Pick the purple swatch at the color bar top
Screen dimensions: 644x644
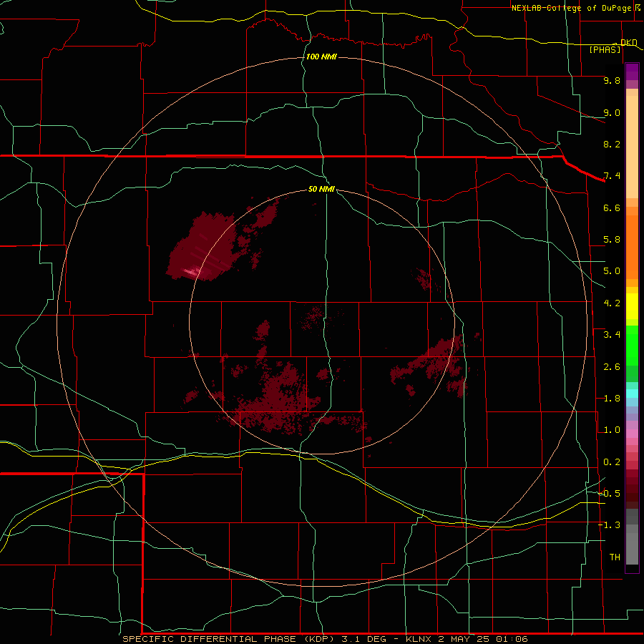click(x=632, y=72)
